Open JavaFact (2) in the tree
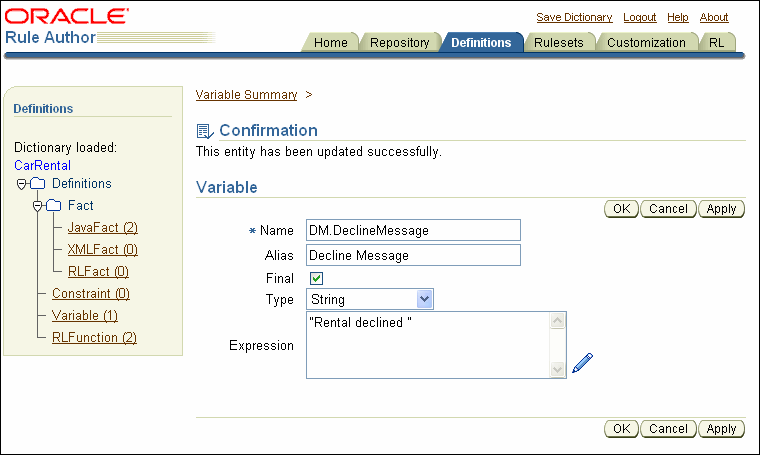 click(103, 227)
